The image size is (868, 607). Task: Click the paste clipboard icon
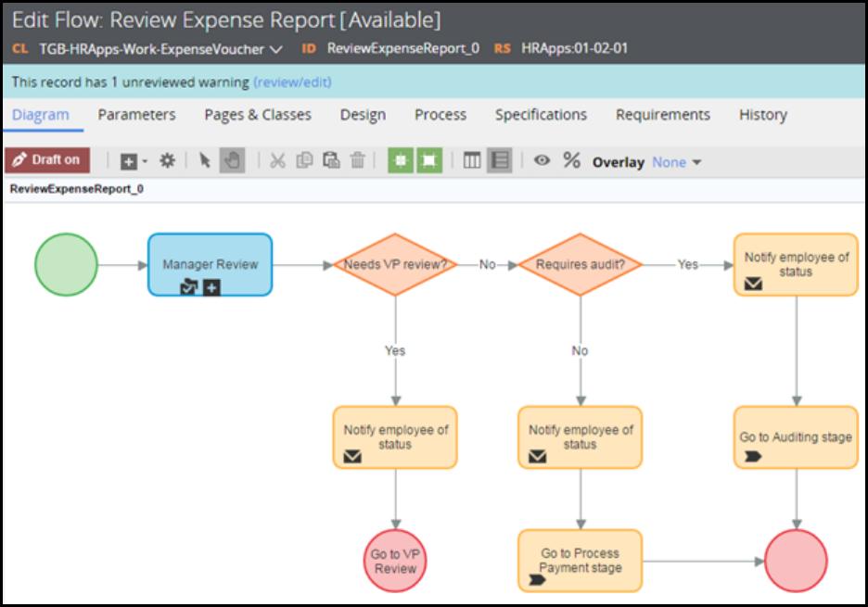pos(331,160)
